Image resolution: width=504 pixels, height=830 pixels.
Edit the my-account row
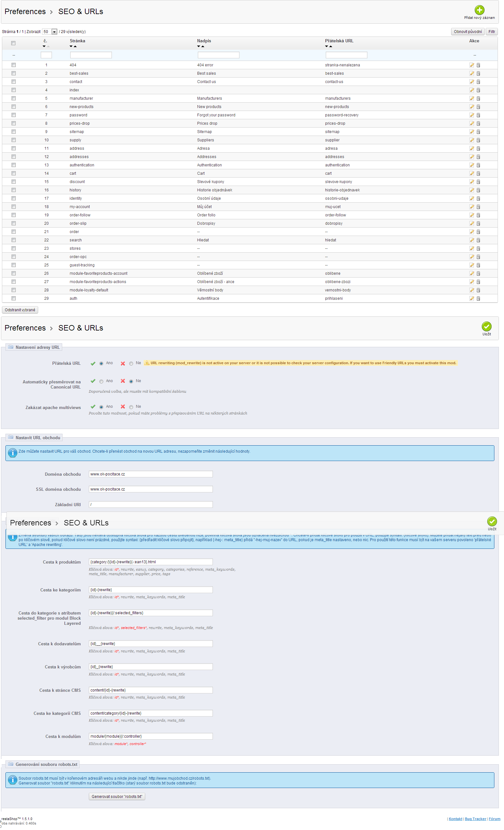(472, 207)
